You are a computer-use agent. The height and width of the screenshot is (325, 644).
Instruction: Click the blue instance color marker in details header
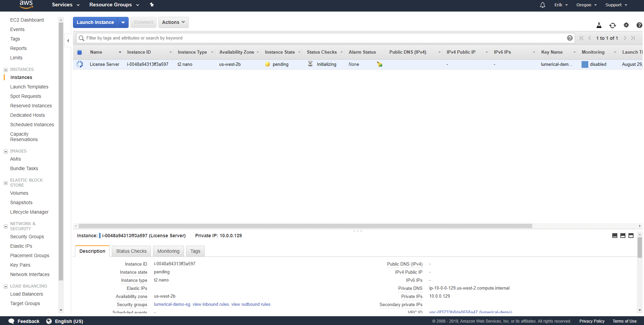(x=100, y=236)
